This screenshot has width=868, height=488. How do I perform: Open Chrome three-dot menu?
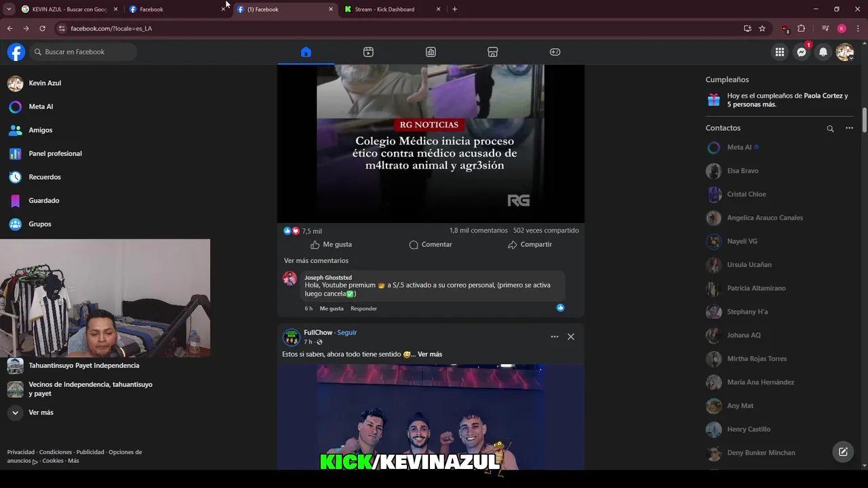(858, 28)
